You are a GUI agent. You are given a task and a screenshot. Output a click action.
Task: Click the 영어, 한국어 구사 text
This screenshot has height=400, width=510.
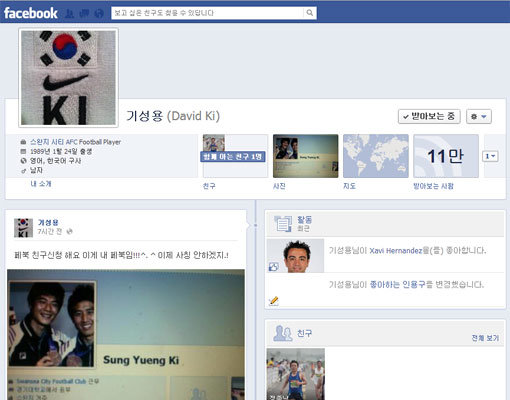[x=56, y=161]
